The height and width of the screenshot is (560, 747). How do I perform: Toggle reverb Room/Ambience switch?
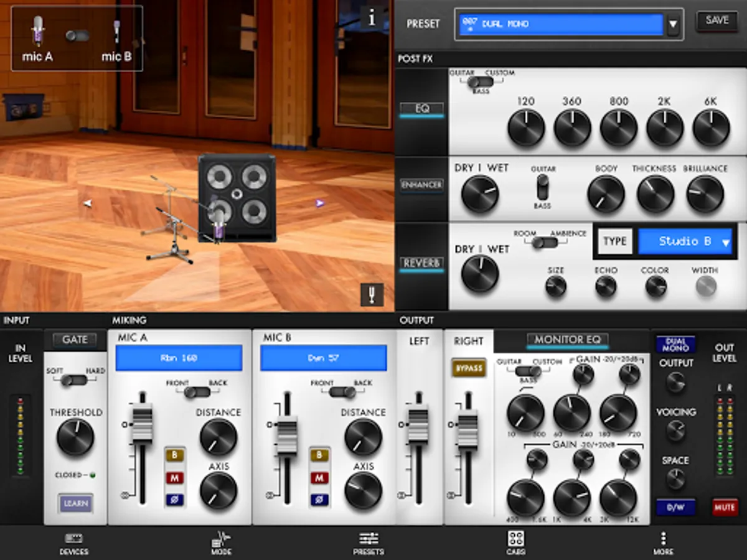tap(545, 243)
